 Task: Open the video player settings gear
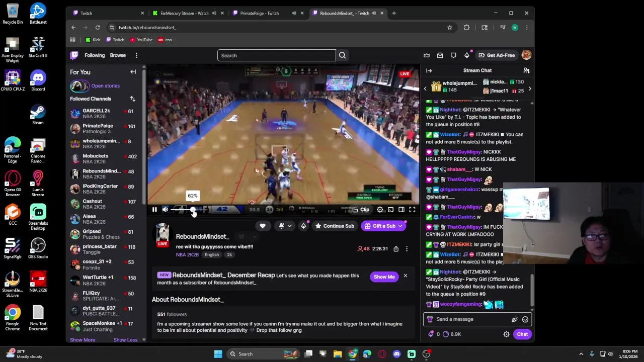pyautogui.click(x=380, y=210)
